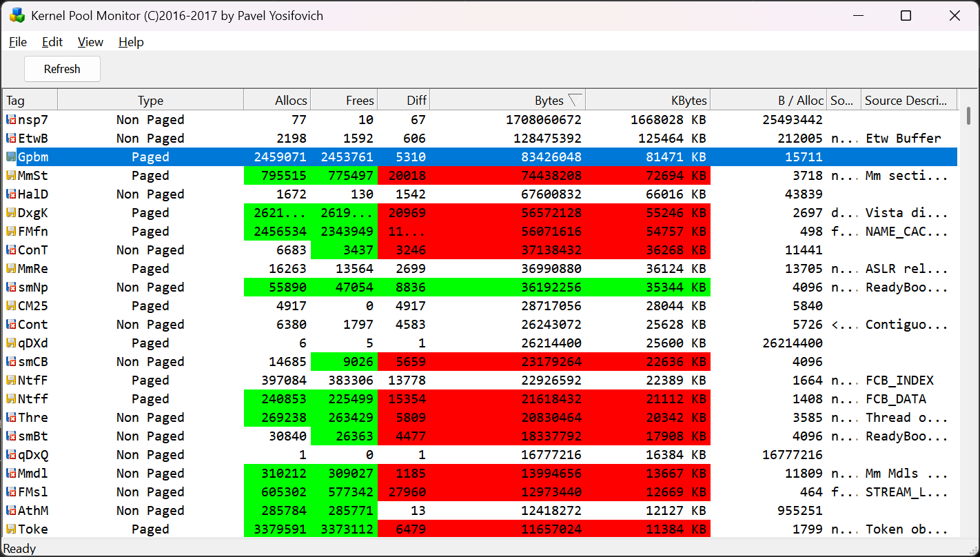
Task: Select the 20969 Diff cell
Action: click(403, 213)
